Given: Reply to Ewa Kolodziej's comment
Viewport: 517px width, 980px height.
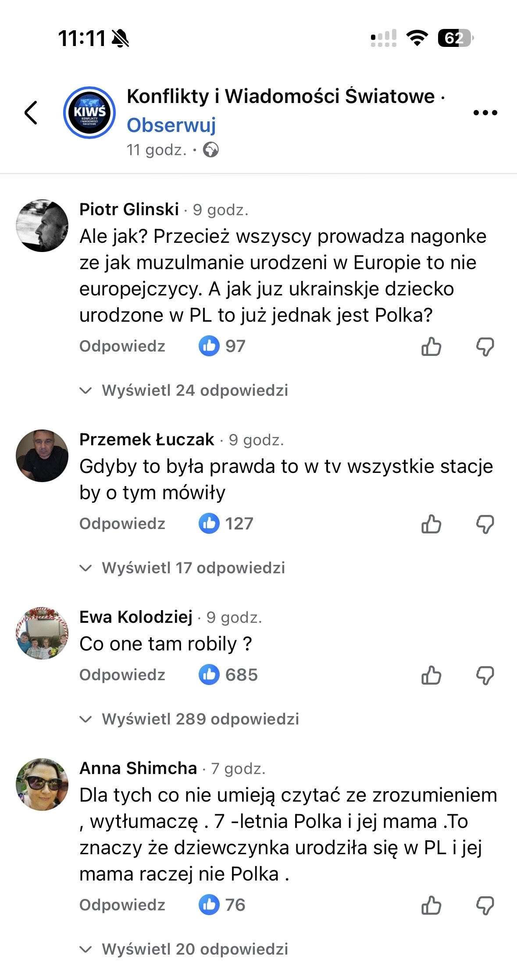Looking at the screenshot, I should 122,675.
